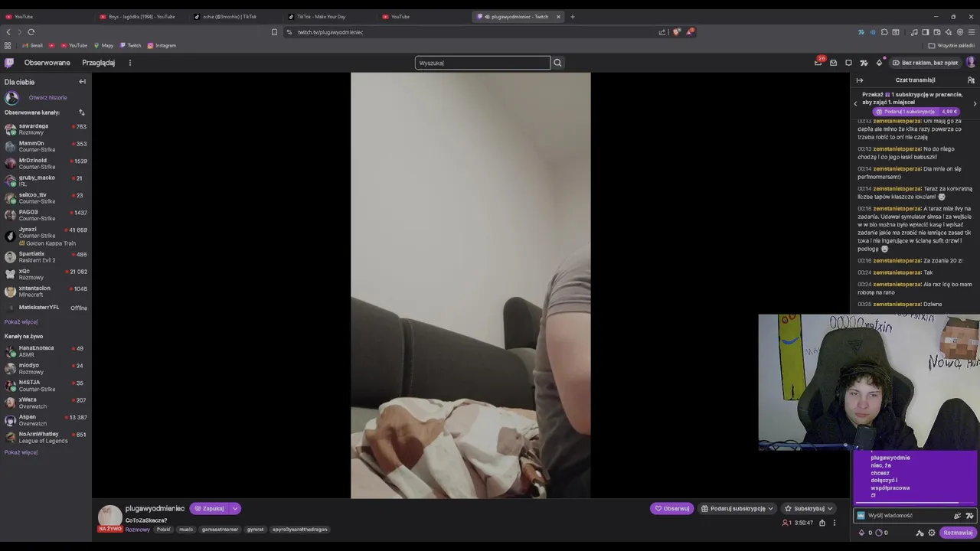Open the Otwórz historie link
The image size is (980, 551).
point(47,98)
